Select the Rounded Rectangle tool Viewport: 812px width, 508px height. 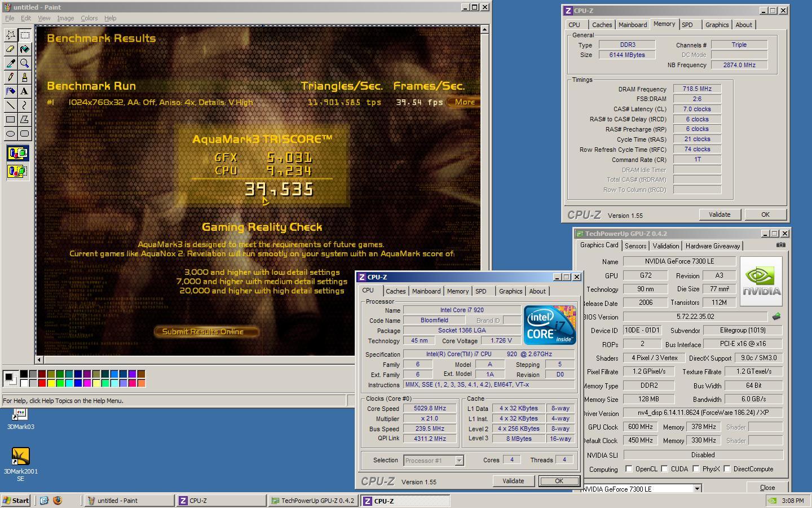click(x=25, y=134)
